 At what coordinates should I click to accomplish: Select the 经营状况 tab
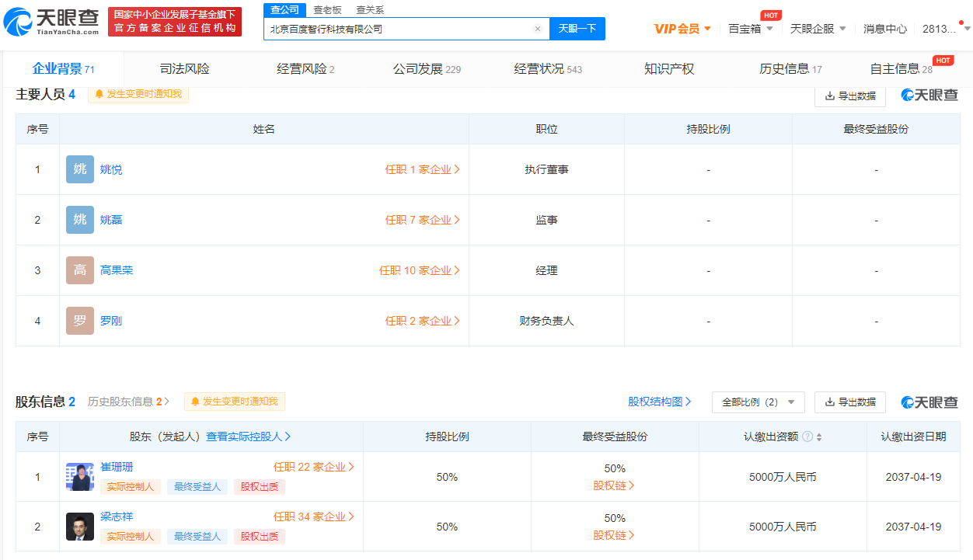(548, 69)
